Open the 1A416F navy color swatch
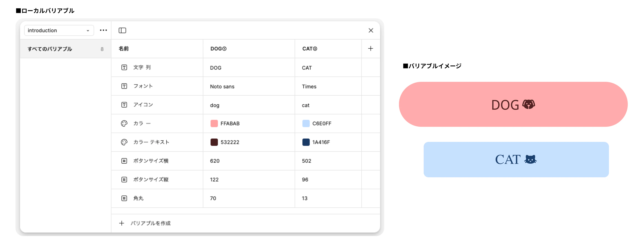The height and width of the screenshot is (244, 644). coord(306,142)
